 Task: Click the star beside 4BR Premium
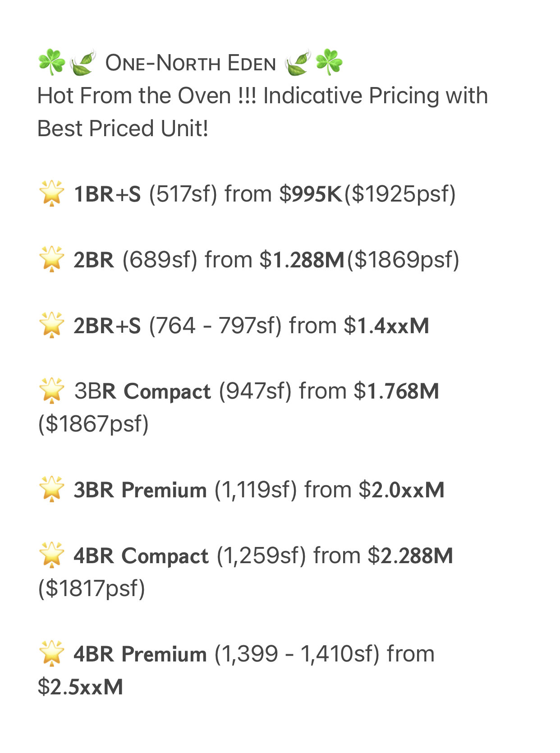tap(51, 654)
